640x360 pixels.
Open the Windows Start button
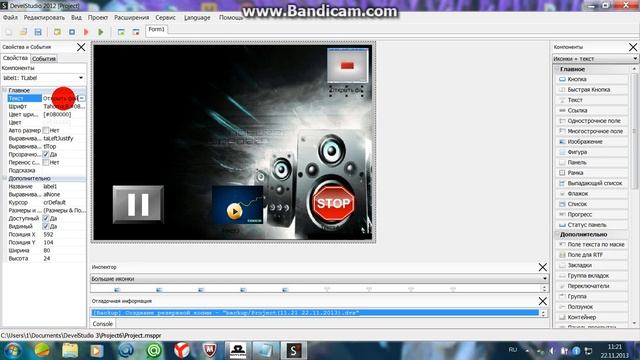(x=12, y=351)
